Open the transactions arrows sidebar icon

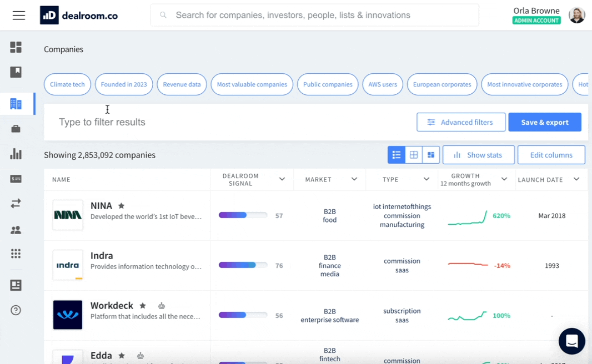[x=16, y=204]
